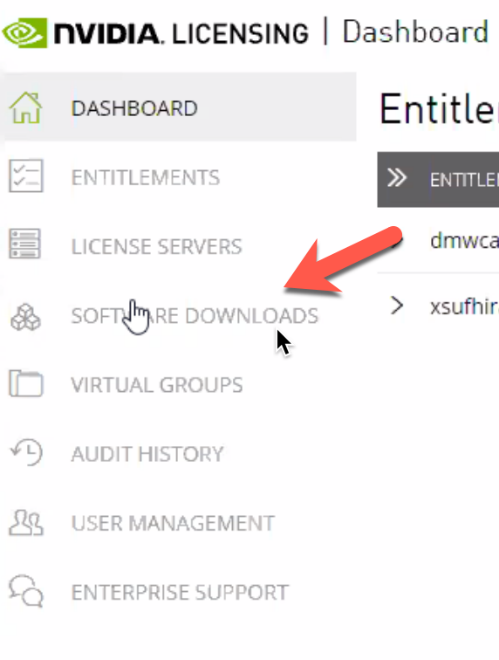Viewport: 499px width, 660px height.
Task: Click the Dashboard page title
Action: [415, 32]
